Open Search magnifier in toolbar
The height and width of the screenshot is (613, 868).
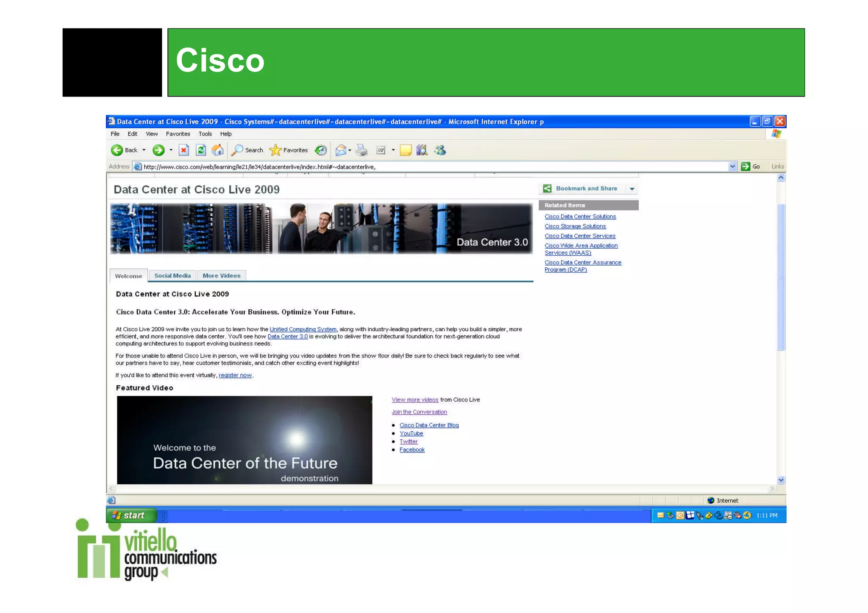[x=237, y=150]
